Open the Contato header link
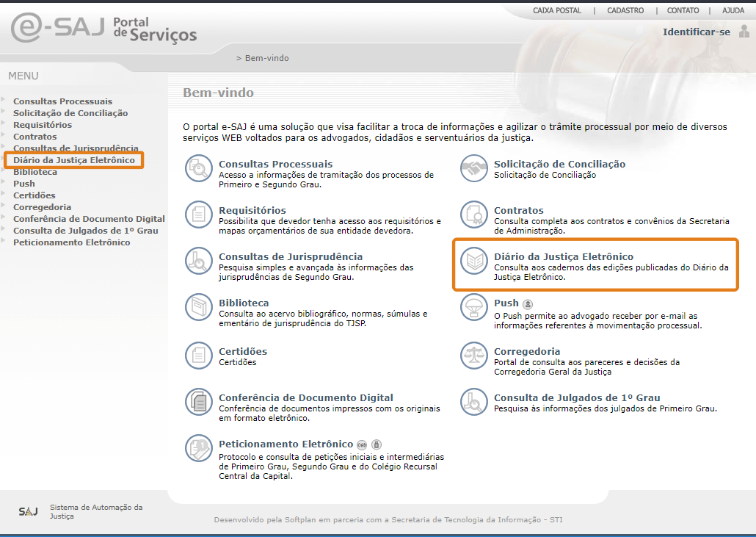Screen dimensions: 756x537 pos(683,10)
